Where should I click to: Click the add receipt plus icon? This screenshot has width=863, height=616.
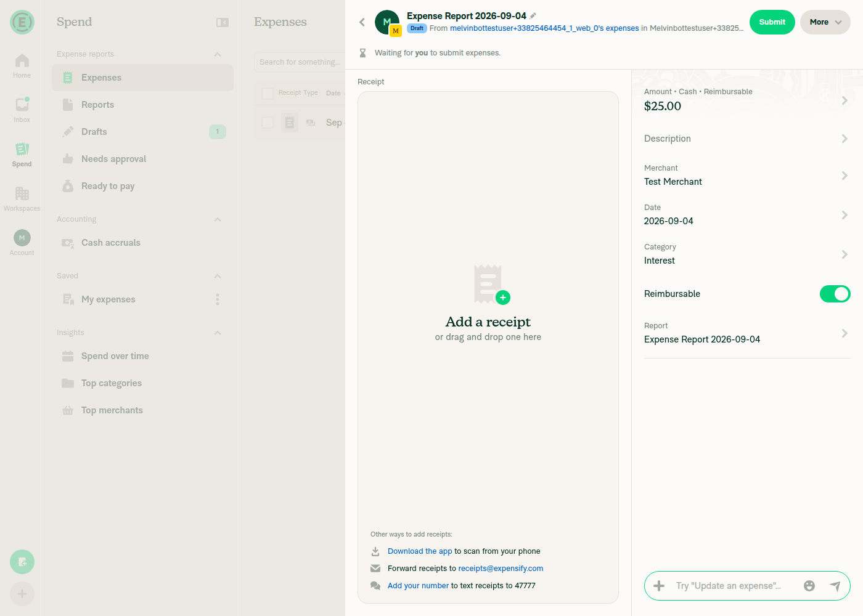(503, 298)
